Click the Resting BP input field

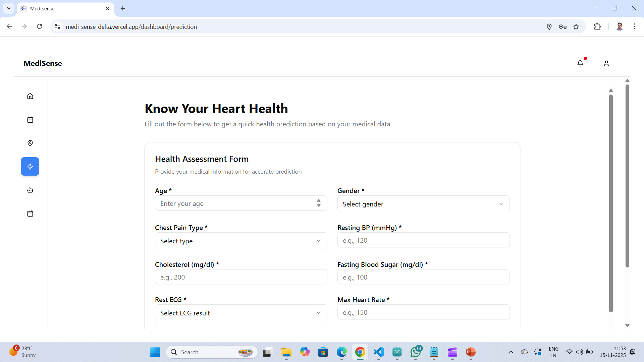pyautogui.click(x=423, y=240)
